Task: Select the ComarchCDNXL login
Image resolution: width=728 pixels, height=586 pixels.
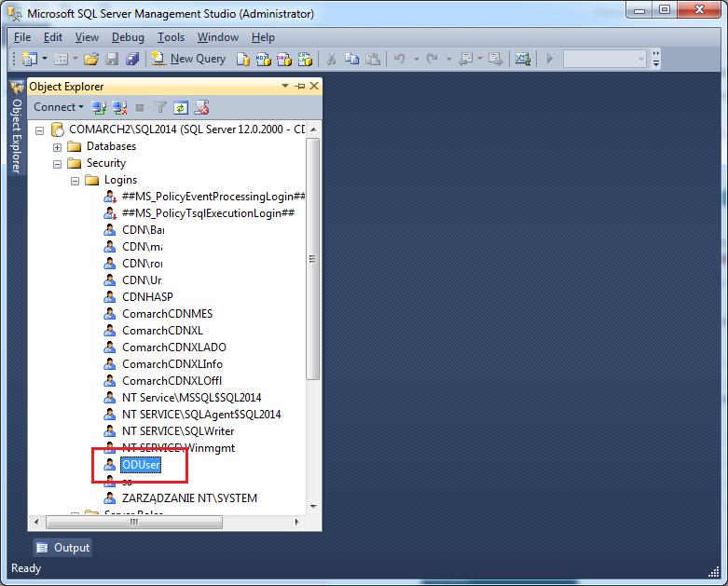Action: click(x=162, y=331)
